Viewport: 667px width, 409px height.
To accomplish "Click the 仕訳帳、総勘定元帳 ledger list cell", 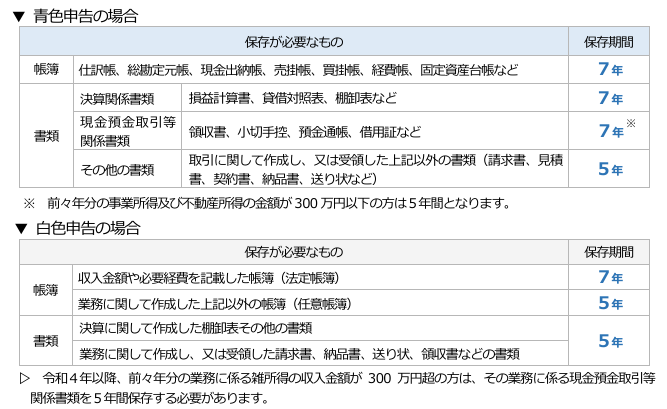I will pos(298,71).
